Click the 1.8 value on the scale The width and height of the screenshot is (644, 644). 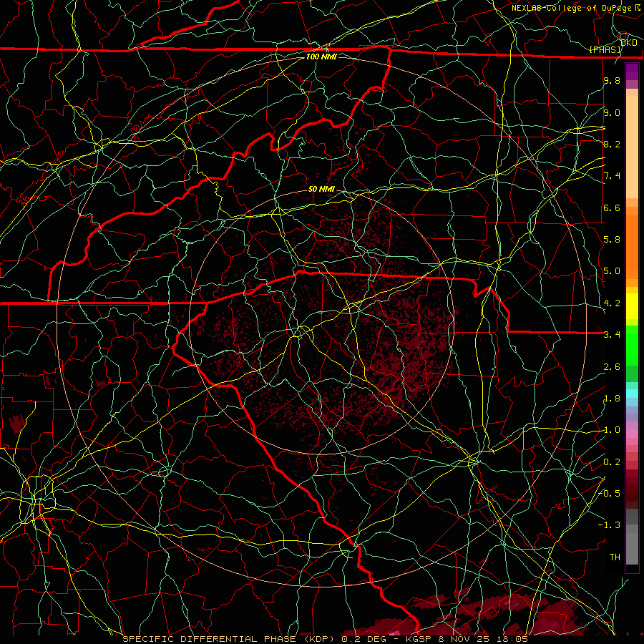(x=612, y=398)
